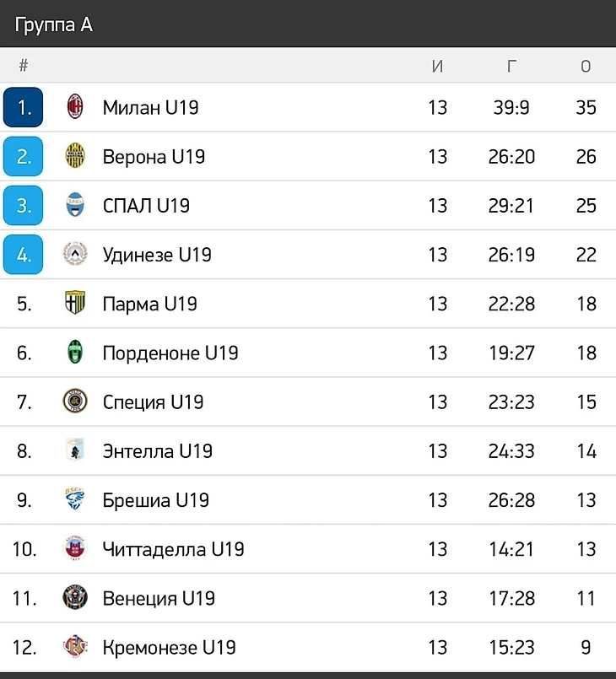616x679 pixels.
Task: Click the dark blue position 1 badge
Action: point(24,107)
